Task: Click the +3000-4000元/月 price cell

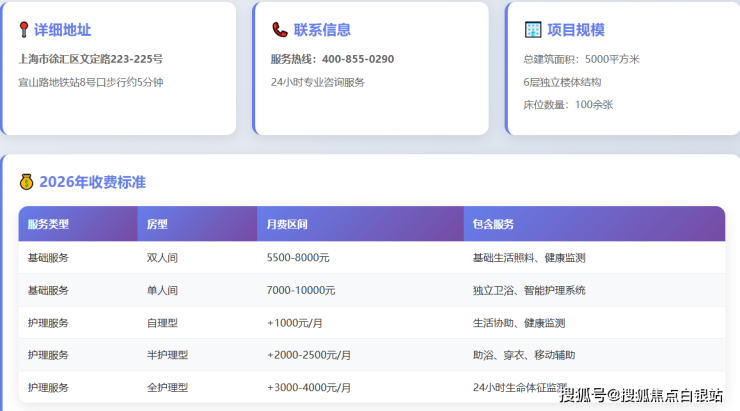Action: click(x=309, y=387)
